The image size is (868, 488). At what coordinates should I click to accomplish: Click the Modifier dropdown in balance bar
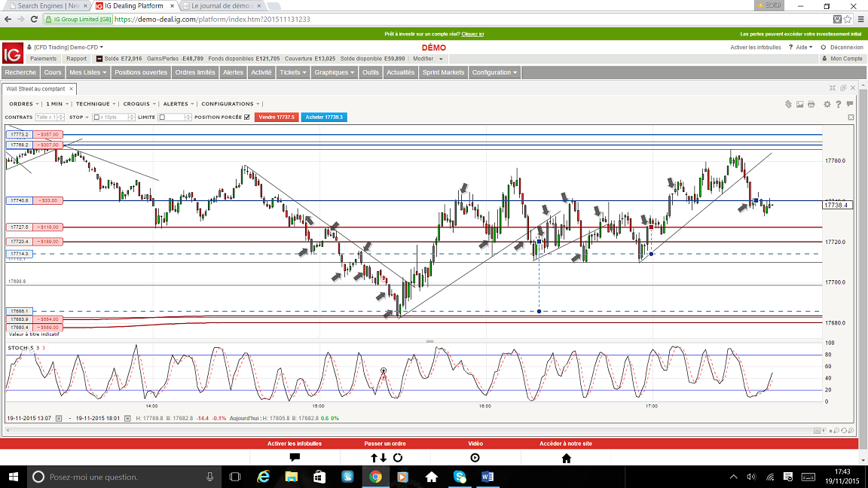pyautogui.click(x=428, y=59)
